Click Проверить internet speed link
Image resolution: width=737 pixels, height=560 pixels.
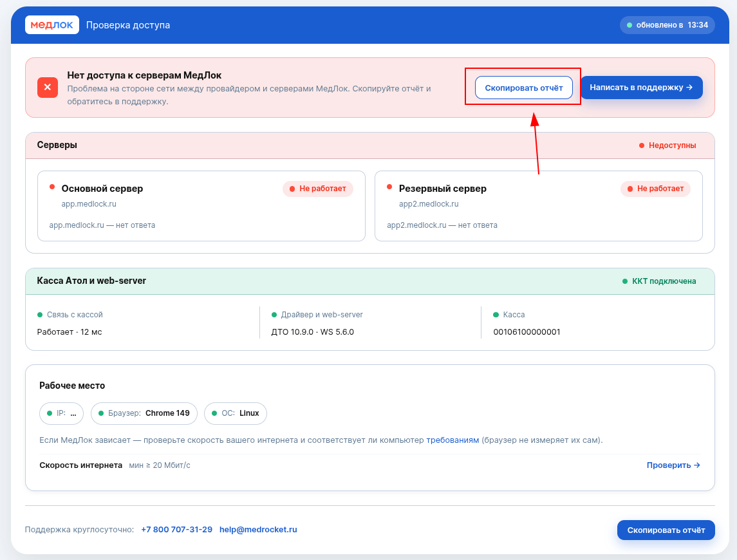(673, 465)
